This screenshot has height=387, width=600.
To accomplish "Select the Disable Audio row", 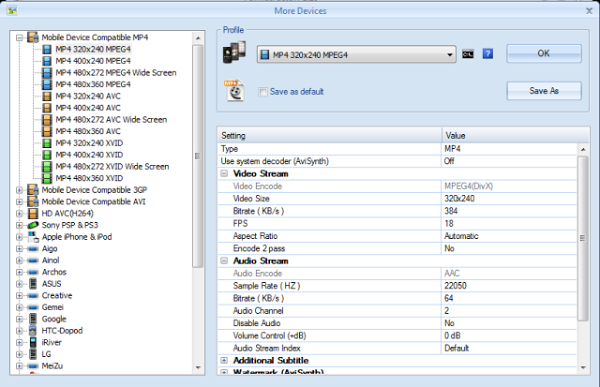I will coord(397,323).
